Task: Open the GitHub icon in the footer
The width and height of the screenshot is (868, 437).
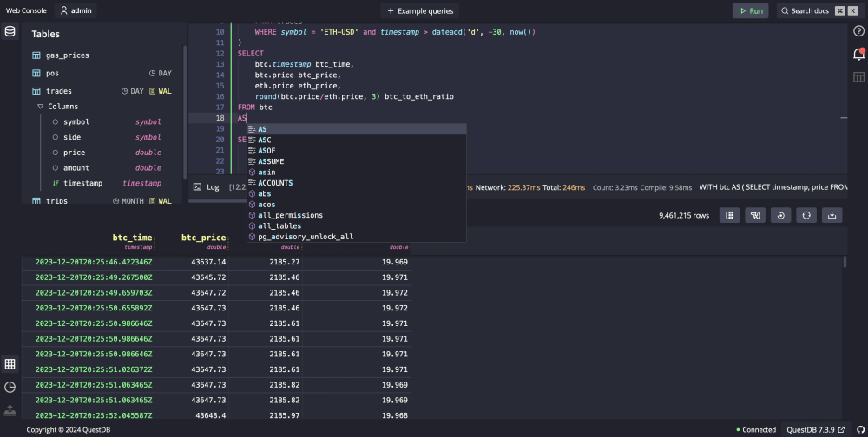Action: click(860, 429)
